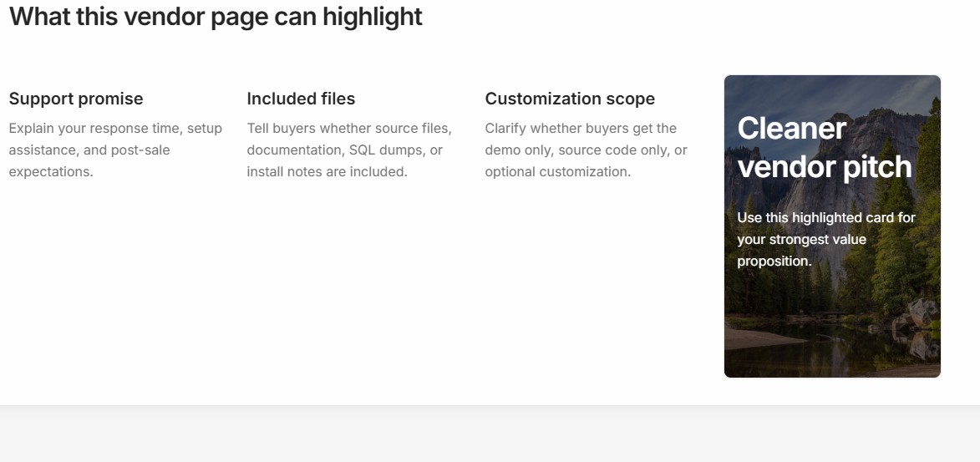Image resolution: width=980 pixels, height=462 pixels.
Task: Select the 'Customization scope' heading
Action: [570, 99]
